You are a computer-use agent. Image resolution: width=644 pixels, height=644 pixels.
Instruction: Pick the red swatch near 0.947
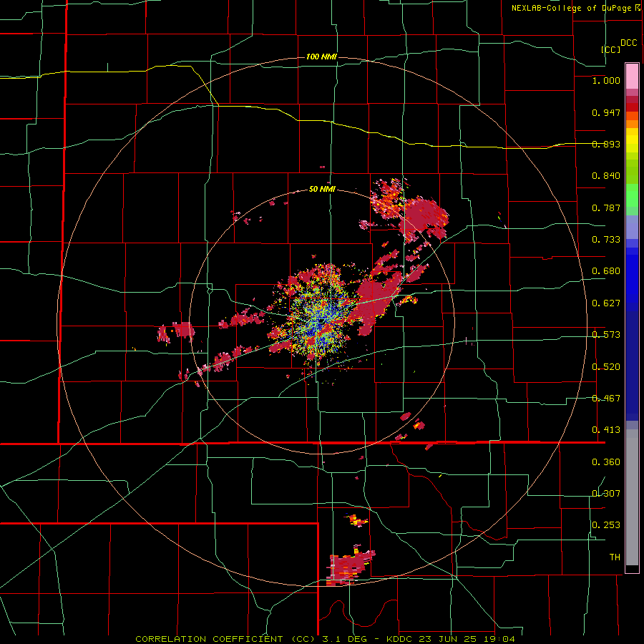(632, 107)
